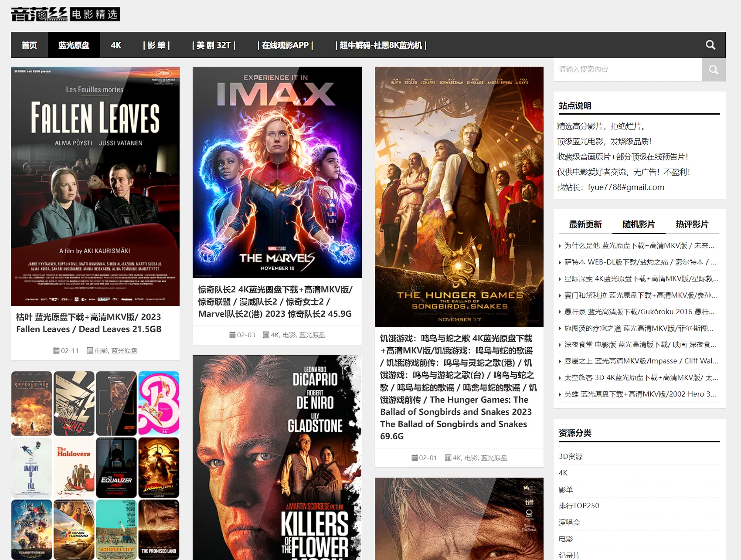The width and height of the screenshot is (741, 560).
Task: Open the Fallen Leaves movie poster
Action: point(95,186)
